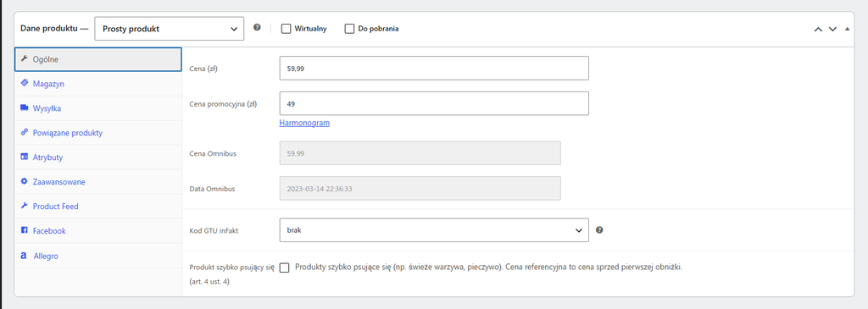Open the Kod GTU inFakt dropdown
This screenshot has width=868, height=309.
[434, 230]
